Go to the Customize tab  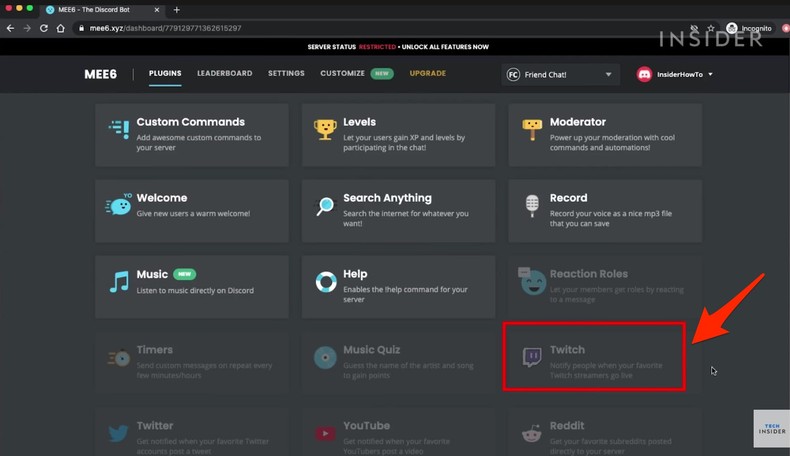tap(342, 74)
